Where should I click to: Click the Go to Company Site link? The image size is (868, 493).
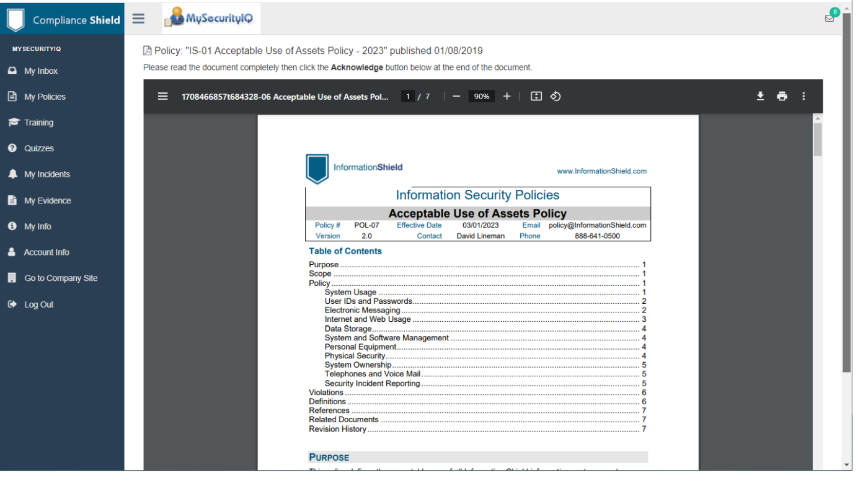pyautogui.click(x=61, y=278)
